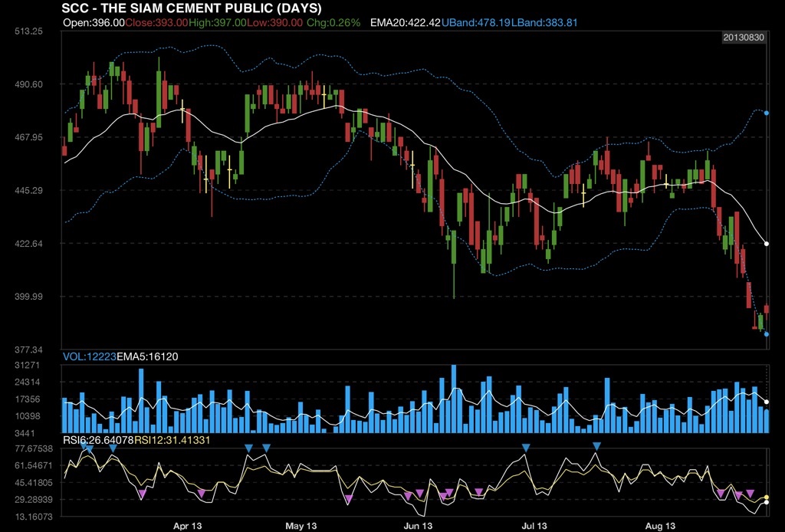Click the 20130830 date tag

tap(744, 38)
